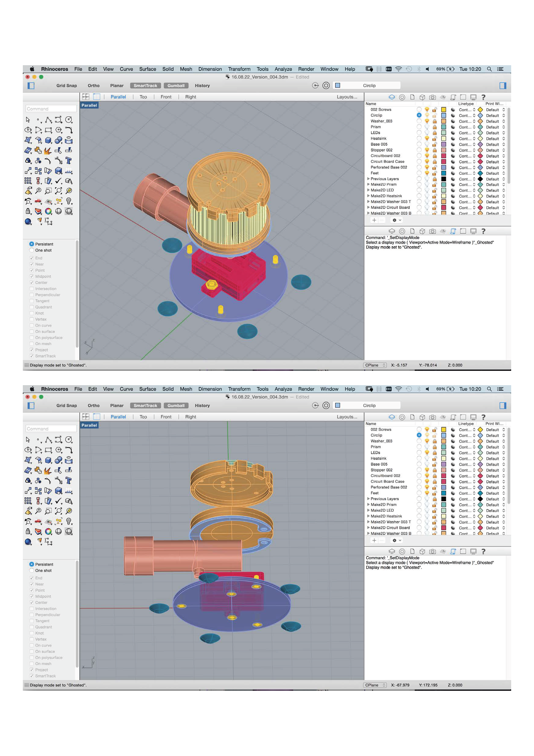Click help question mark above upper layer list
This screenshot has width=534, height=756.
coord(483,97)
